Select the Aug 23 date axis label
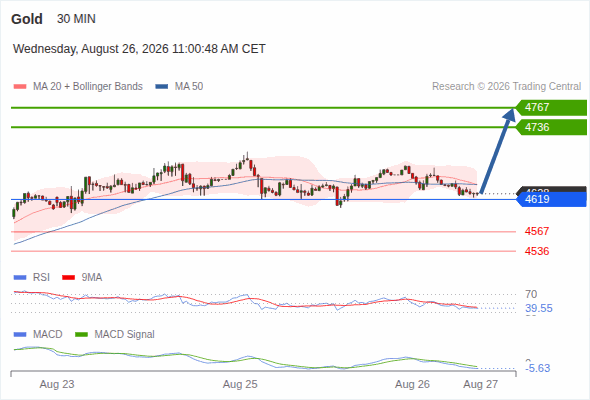 click(57, 384)
